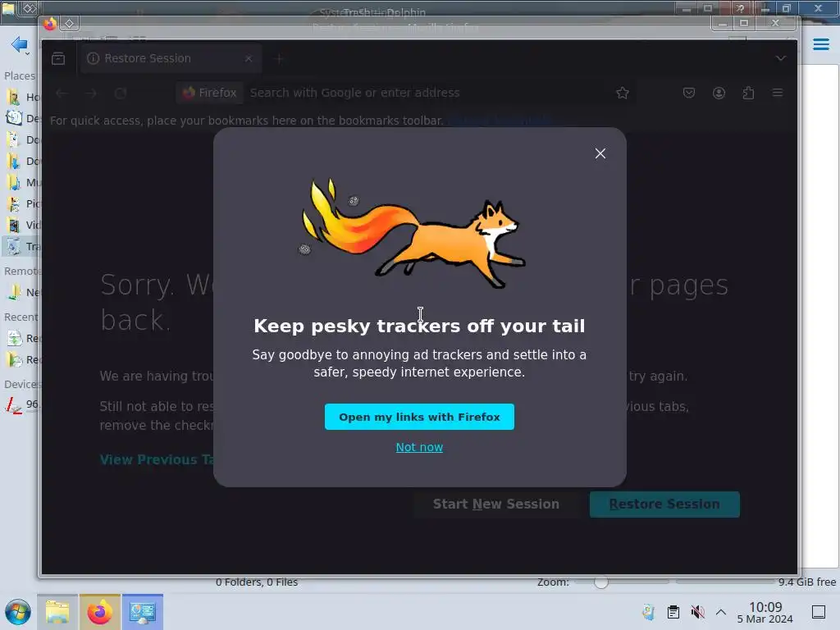The height and width of the screenshot is (630, 840).
Task: Expand hidden system tray icons
Action: [721, 612]
